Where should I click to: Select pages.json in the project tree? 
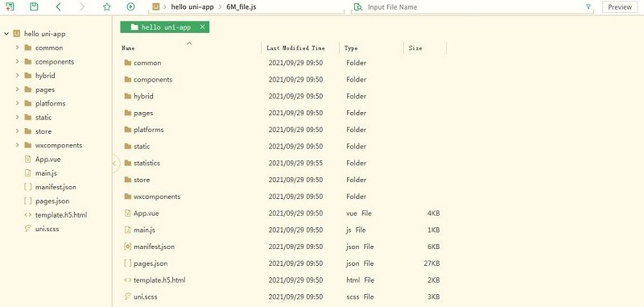(52, 201)
